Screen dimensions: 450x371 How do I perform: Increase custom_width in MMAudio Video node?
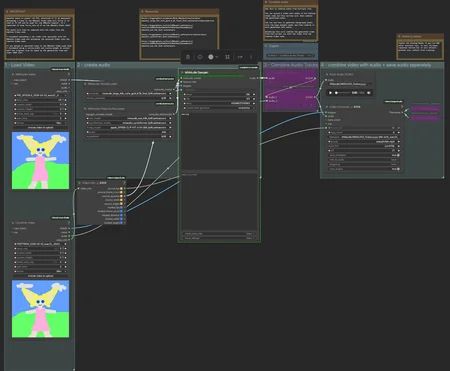[65, 104]
